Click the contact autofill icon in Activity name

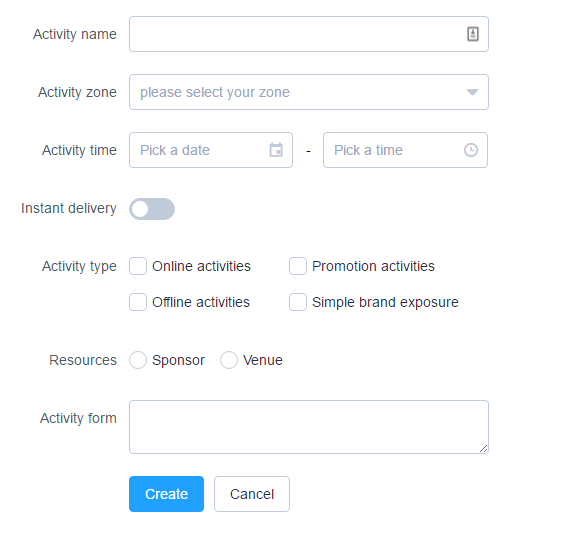tap(472, 34)
